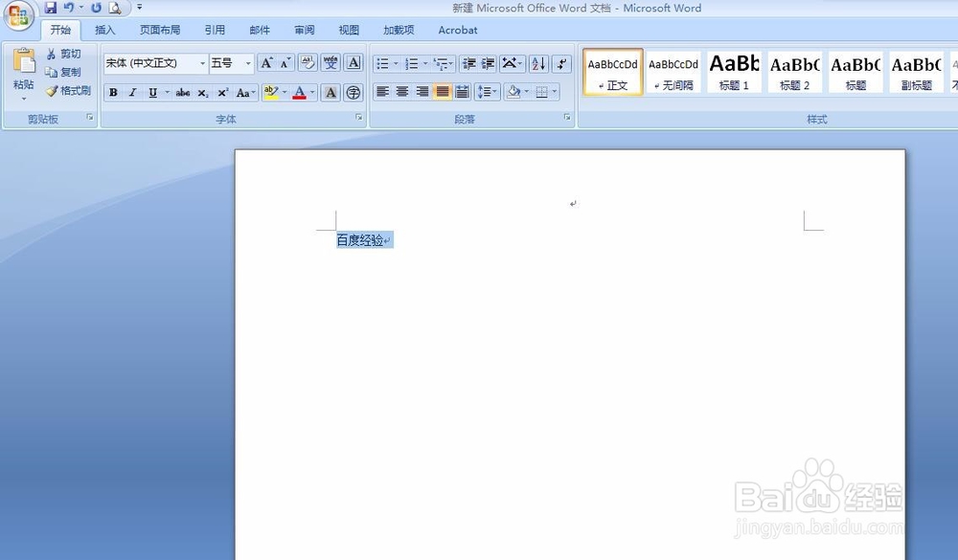
Task: Clear formatting from the selection
Action: 308,63
